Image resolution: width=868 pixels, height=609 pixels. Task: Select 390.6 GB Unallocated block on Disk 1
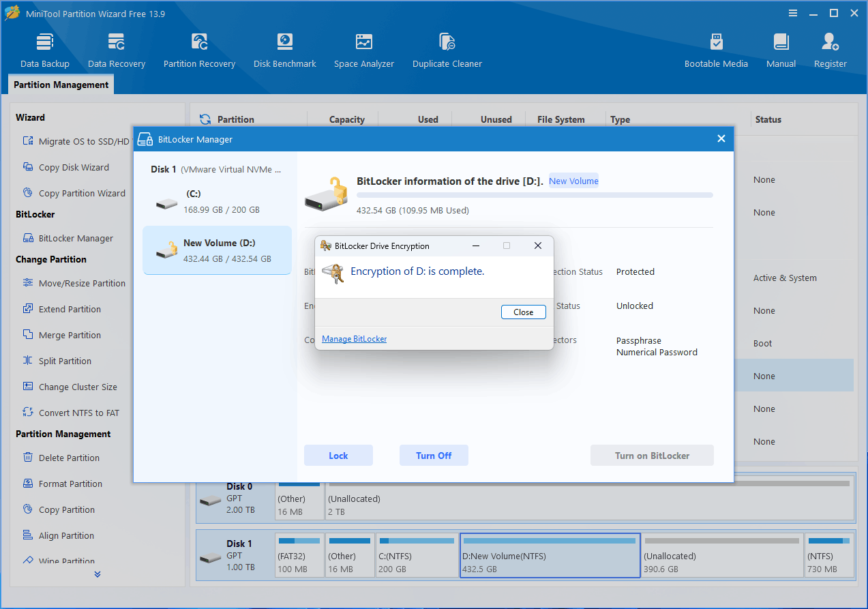pos(721,555)
